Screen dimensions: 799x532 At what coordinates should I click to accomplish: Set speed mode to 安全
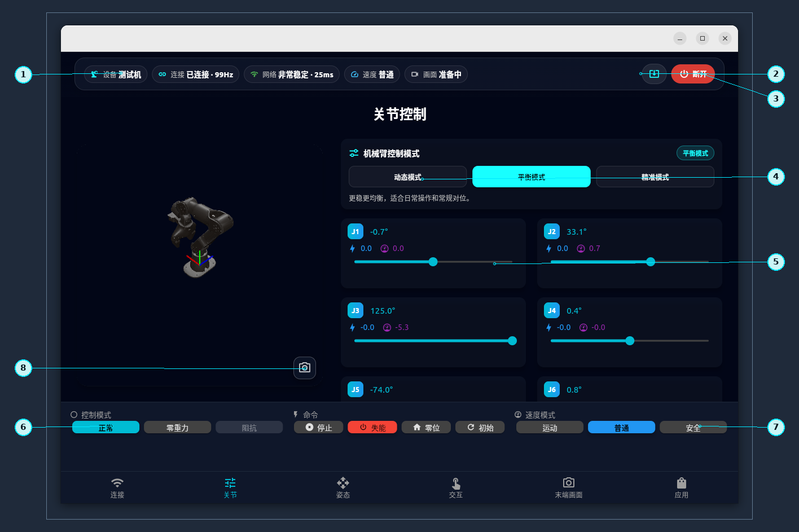click(x=693, y=428)
